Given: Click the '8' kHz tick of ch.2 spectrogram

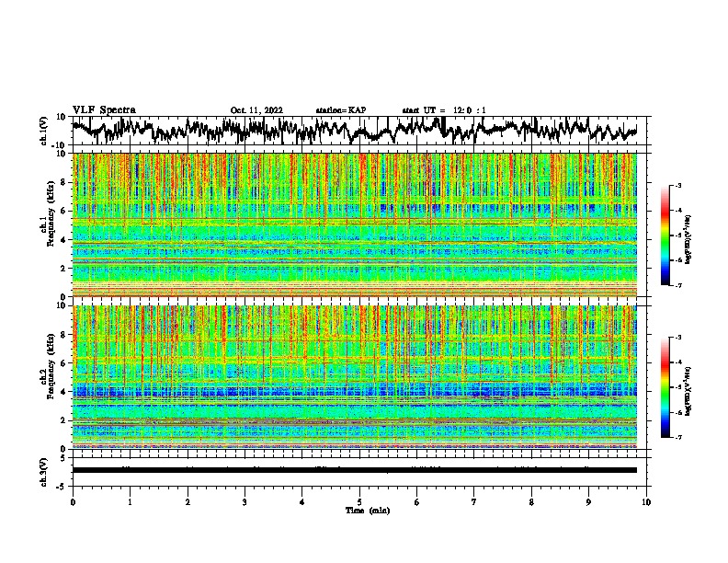Looking at the screenshot, I should pyautogui.click(x=63, y=335).
